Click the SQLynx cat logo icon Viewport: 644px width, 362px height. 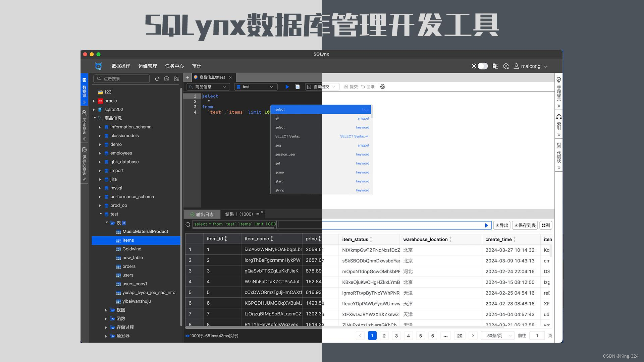coord(98,66)
